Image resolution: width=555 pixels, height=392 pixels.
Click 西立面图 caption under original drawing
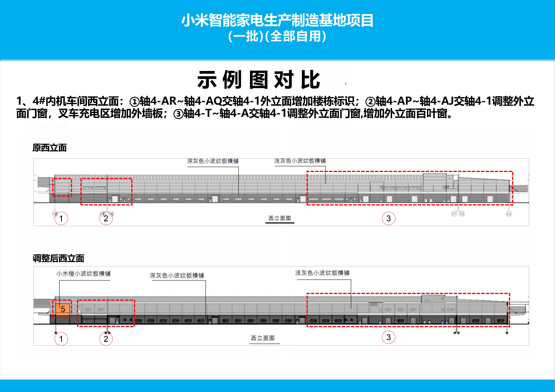(x=280, y=218)
